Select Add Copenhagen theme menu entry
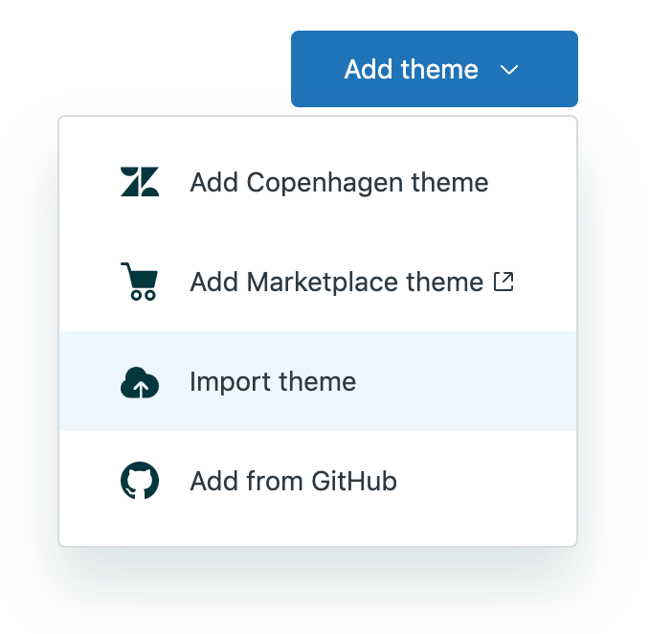672x634 pixels. pyautogui.click(x=318, y=182)
